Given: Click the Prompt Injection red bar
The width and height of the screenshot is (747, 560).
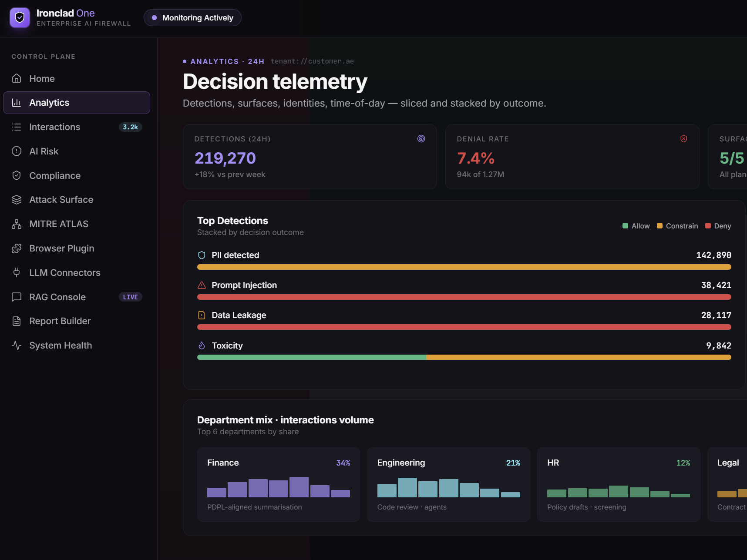Looking at the screenshot, I should coord(464,297).
